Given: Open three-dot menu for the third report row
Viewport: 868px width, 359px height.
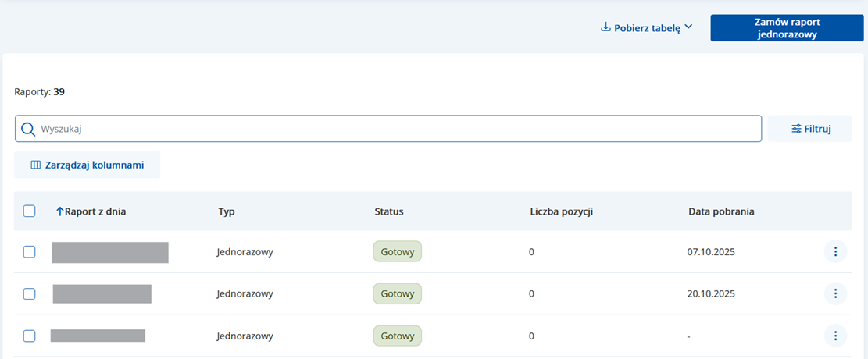Looking at the screenshot, I should click(835, 336).
